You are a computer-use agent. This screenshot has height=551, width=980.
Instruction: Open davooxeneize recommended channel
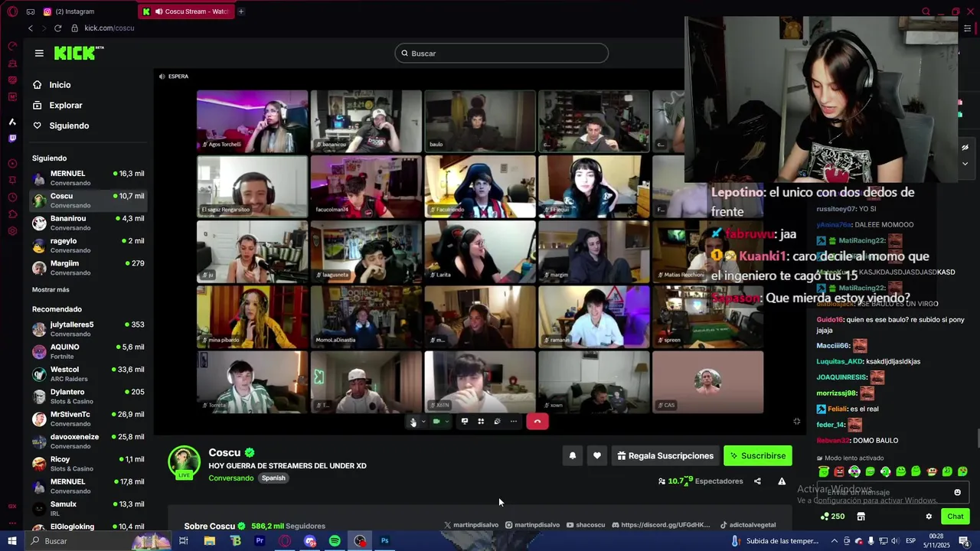(x=88, y=441)
